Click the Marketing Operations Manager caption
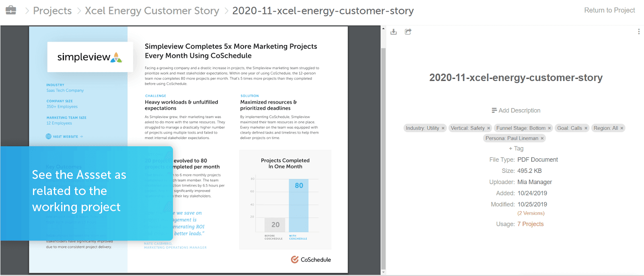 pyautogui.click(x=175, y=247)
